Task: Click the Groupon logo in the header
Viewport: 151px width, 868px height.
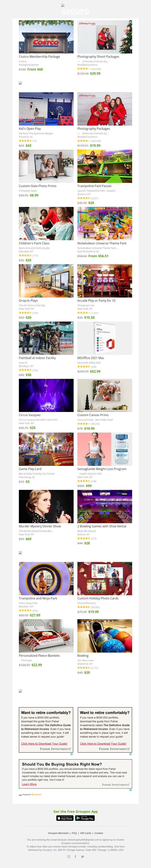Action: coord(75,9)
